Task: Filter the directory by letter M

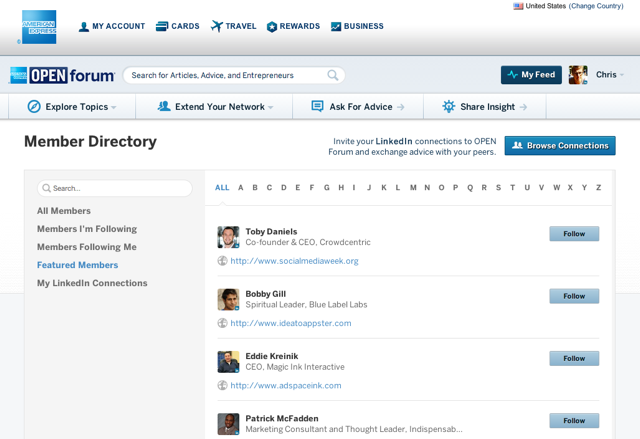Action: tap(413, 187)
